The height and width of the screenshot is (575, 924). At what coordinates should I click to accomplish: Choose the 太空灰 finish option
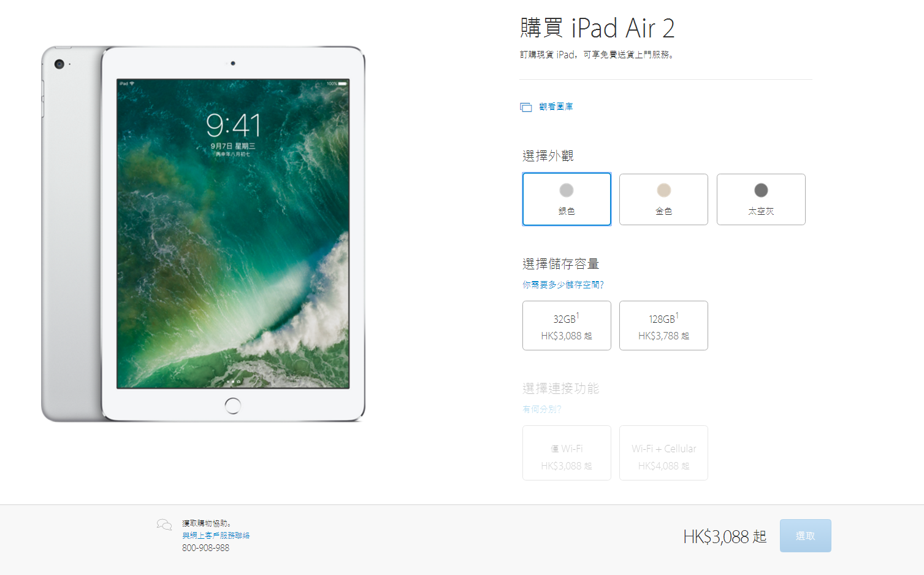[x=761, y=199]
